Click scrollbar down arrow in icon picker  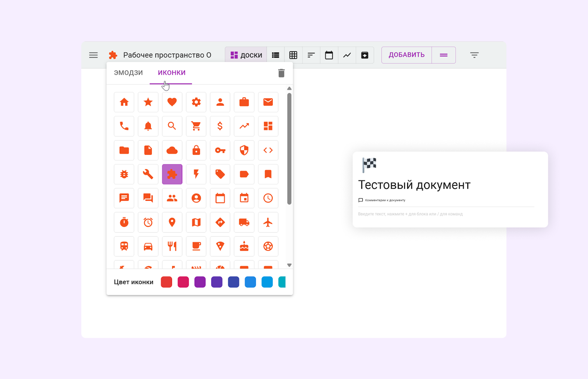289,265
